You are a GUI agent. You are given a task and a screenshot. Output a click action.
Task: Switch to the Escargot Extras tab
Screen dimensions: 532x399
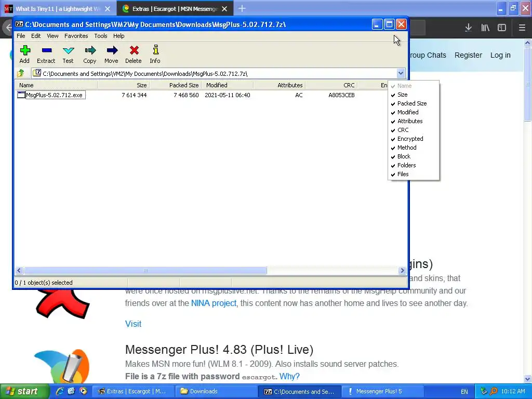pyautogui.click(x=175, y=9)
